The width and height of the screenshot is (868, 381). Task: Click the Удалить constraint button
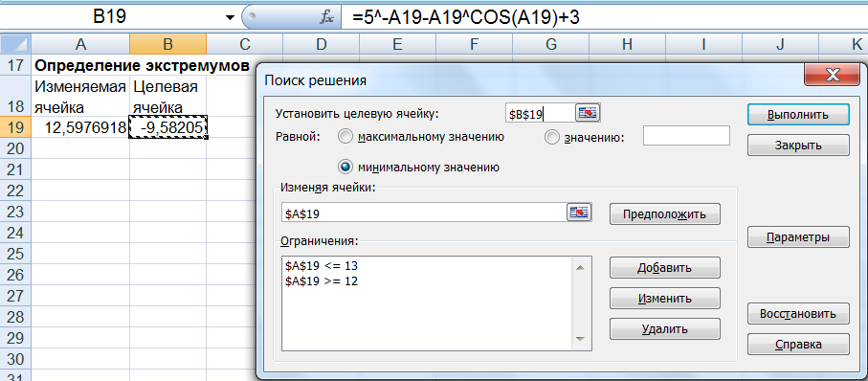665,329
